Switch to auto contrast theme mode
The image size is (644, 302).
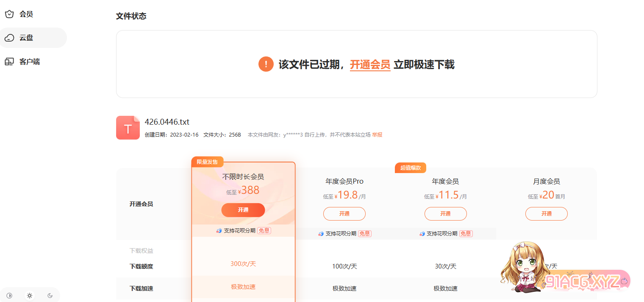pyautogui.click(x=9, y=296)
